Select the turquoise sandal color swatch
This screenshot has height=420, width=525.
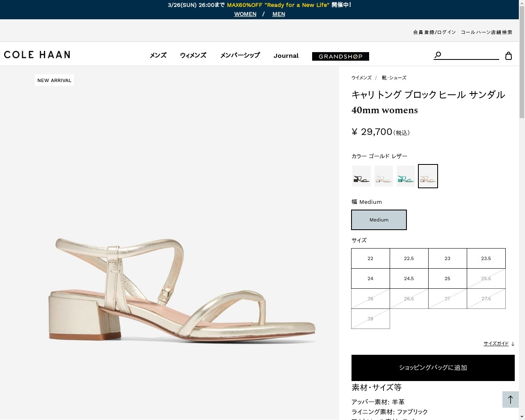[406, 176]
